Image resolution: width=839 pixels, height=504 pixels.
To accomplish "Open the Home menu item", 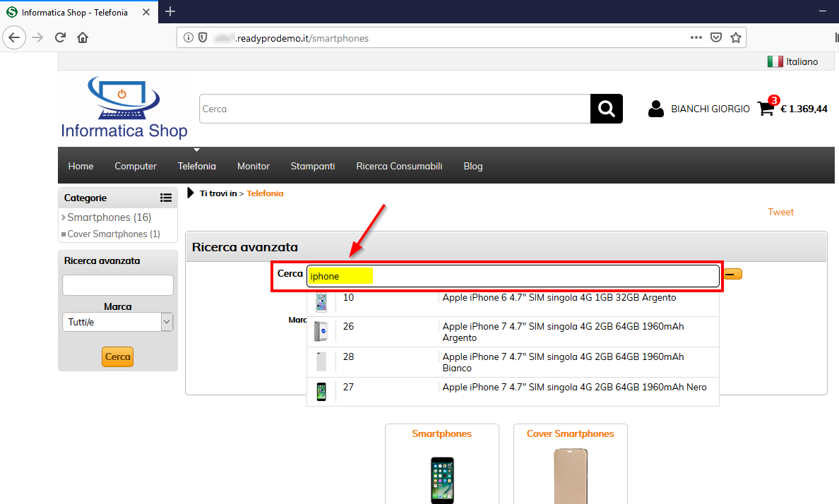I will point(81,167).
